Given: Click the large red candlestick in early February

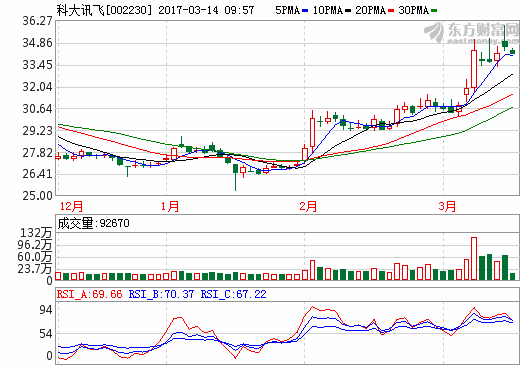Looking at the screenshot, I should click(x=312, y=132).
